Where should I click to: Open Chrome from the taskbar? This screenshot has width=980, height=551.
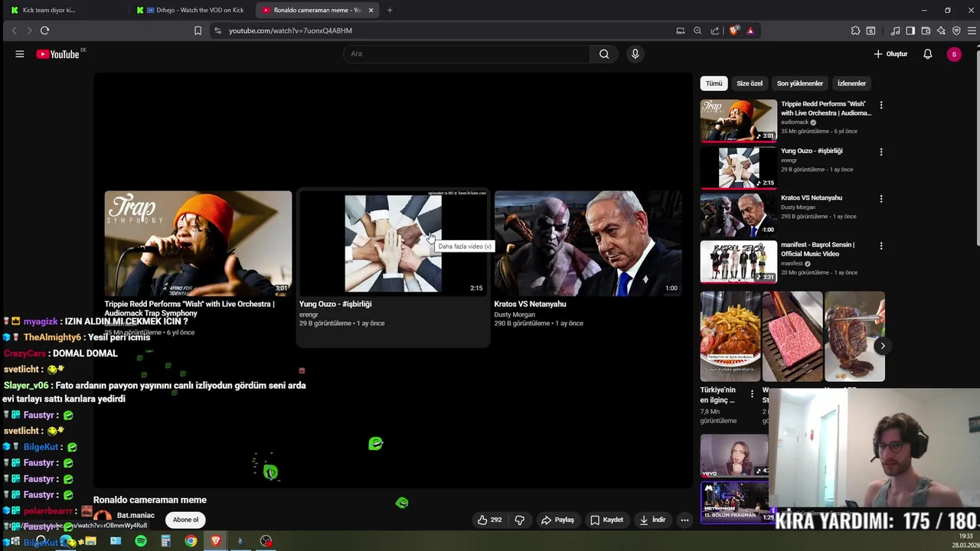(191, 541)
